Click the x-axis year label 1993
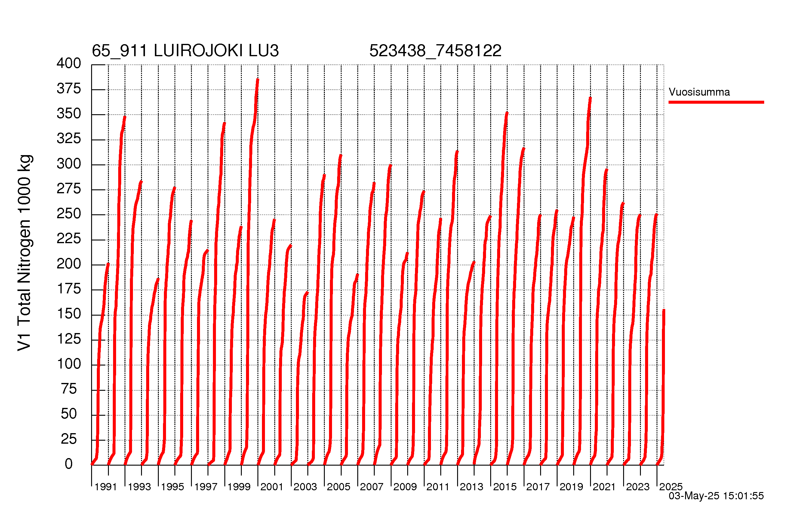The height and width of the screenshot is (511, 812). tap(139, 487)
